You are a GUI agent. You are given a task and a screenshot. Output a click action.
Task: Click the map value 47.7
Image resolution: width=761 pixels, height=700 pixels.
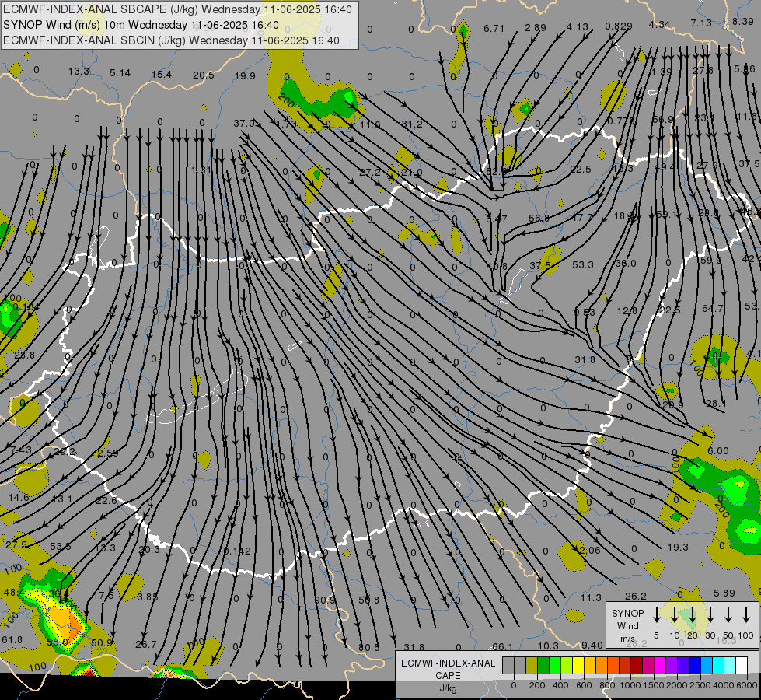(581, 217)
